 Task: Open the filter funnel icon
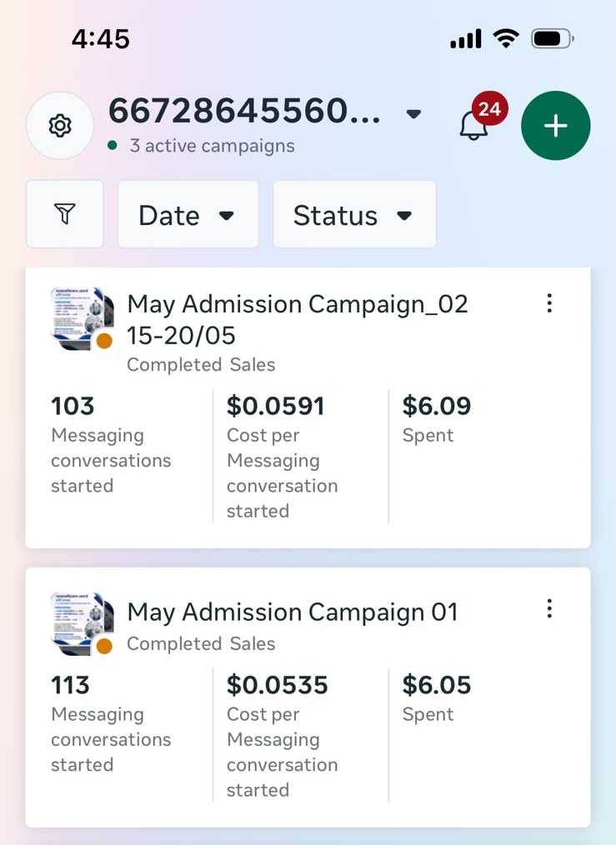pos(65,214)
